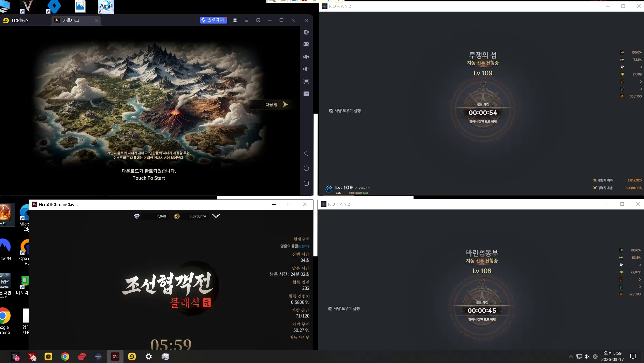The height and width of the screenshot is (363, 644).
Task: Open Settings gear in the taskbar
Action: point(149,357)
